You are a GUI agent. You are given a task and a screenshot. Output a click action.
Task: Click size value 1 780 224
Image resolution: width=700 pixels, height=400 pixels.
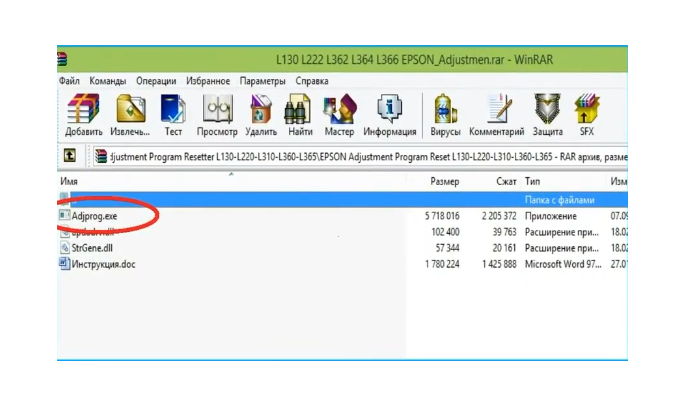(x=442, y=264)
